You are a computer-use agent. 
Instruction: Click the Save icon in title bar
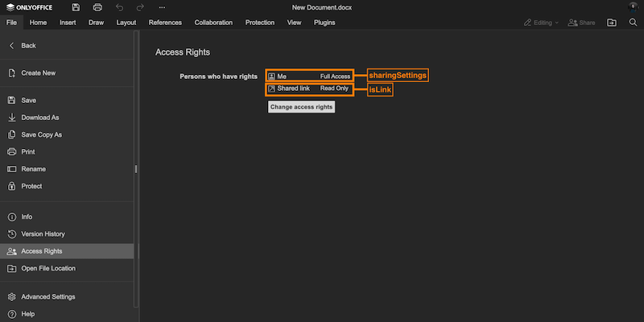[x=76, y=7]
